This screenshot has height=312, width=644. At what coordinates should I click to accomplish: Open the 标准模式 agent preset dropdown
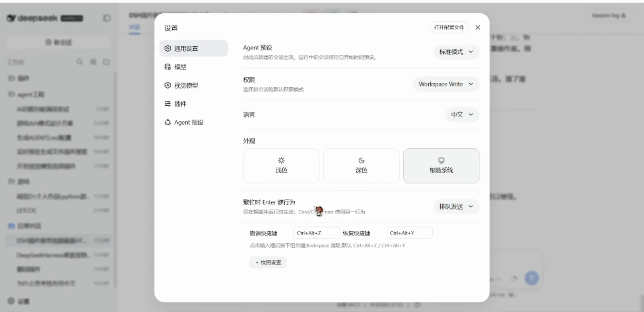[x=456, y=52]
